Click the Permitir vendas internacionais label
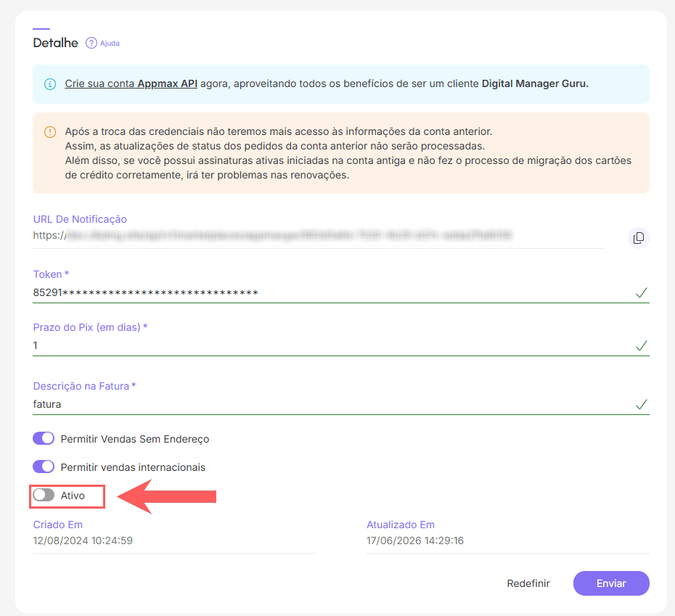The width and height of the screenshot is (675, 616). point(133,467)
